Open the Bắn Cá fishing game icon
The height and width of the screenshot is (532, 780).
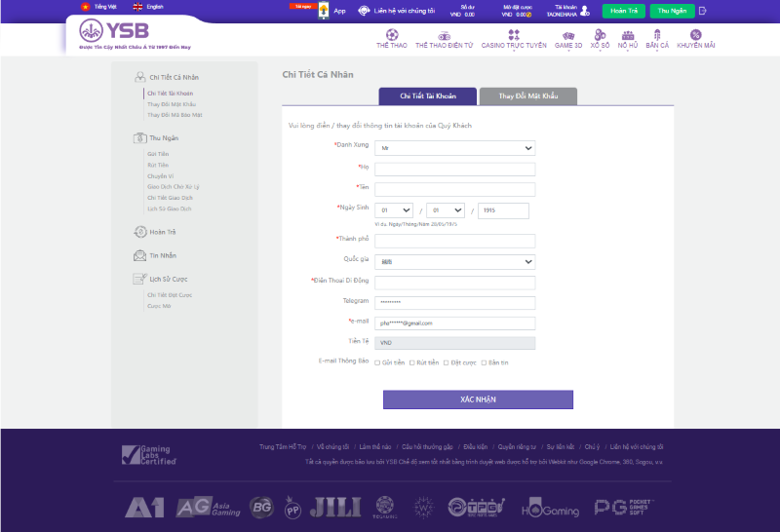tap(657, 35)
